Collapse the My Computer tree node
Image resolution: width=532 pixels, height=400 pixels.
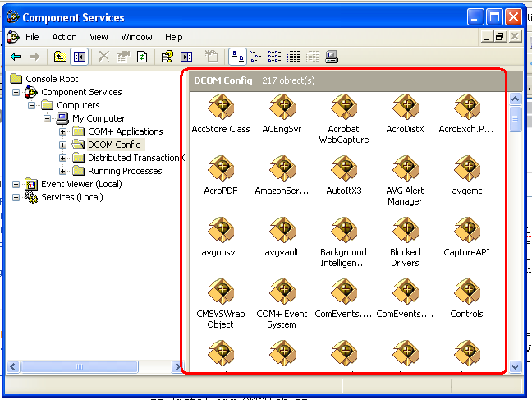[x=48, y=118]
